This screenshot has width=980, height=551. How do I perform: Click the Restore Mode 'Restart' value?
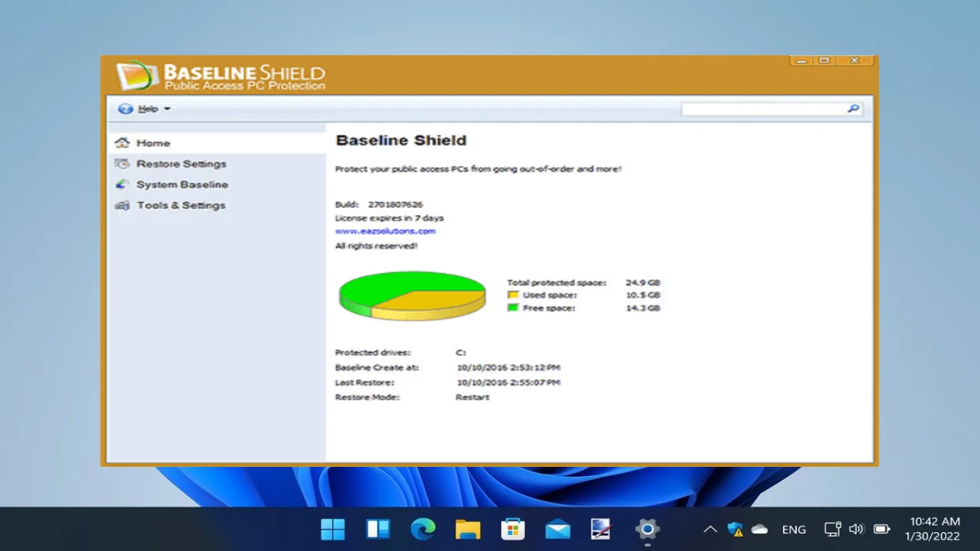[472, 397]
